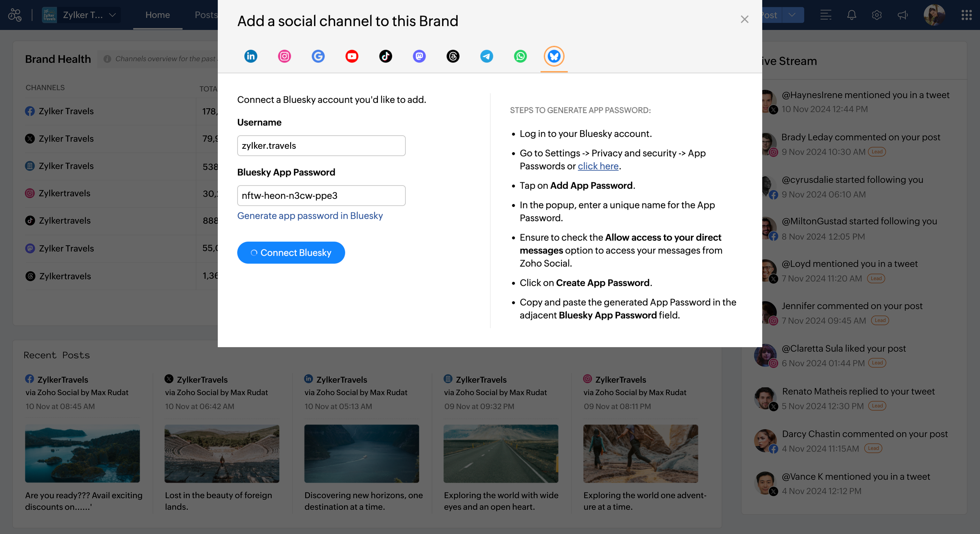Click the Connect Bluesky button
Viewport: 980px width, 534px height.
pyautogui.click(x=291, y=253)
